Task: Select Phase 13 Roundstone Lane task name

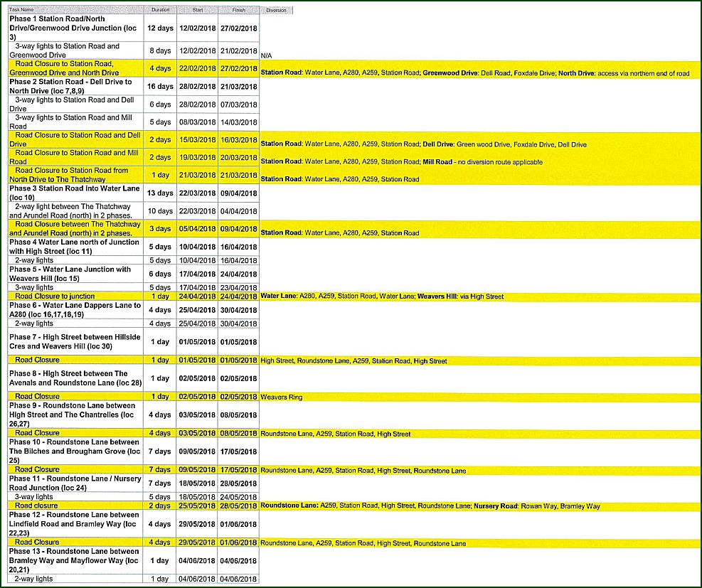Action: (x=75, y=560)
